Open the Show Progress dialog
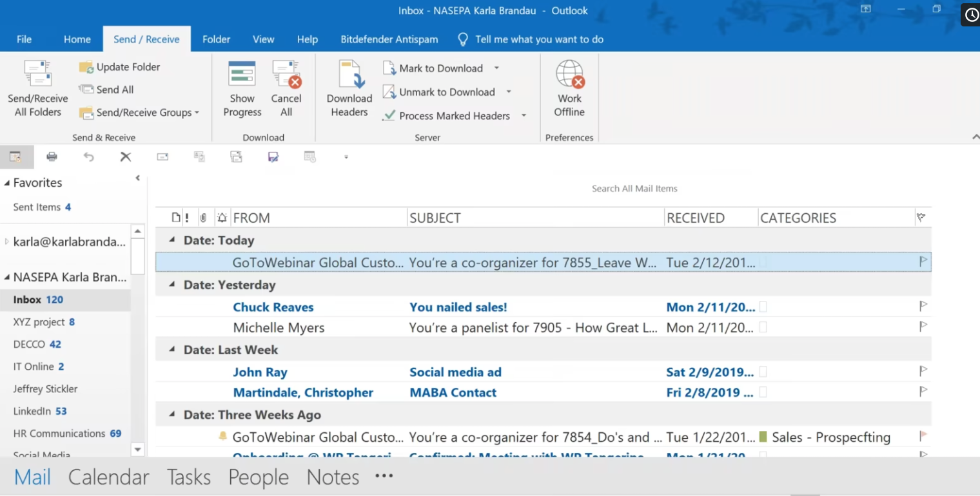 pyautogui.click(x=242, y=88)
